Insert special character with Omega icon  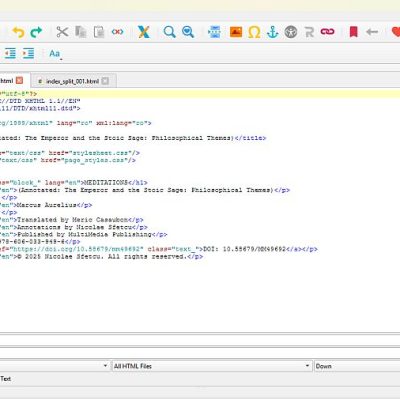[254, 32]
